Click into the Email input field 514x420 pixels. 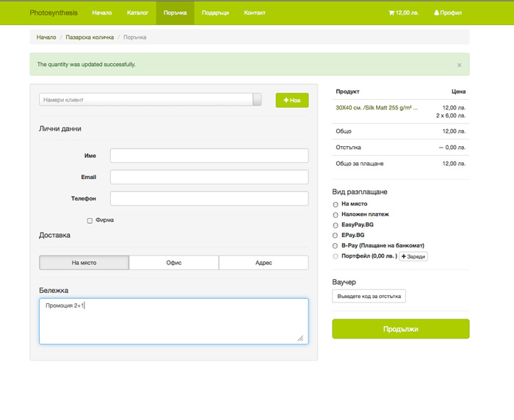pyautogui.click(x=209, y=177)
